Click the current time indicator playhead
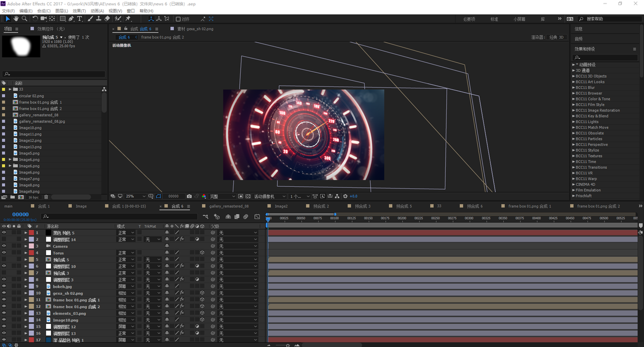The image size is (644, 347). pos(268,219)
